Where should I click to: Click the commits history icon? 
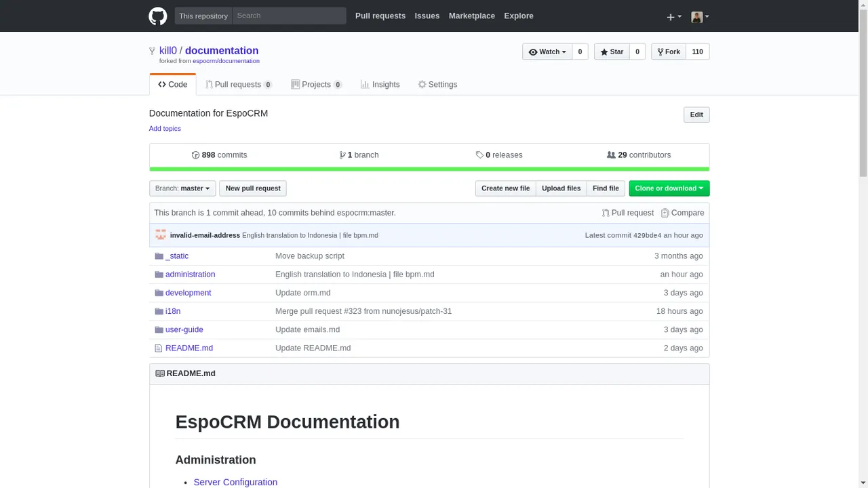(196, 155)
